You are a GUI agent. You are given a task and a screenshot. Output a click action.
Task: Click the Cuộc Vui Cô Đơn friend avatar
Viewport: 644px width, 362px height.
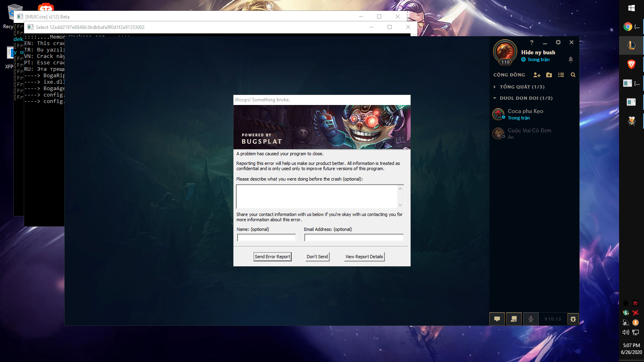point(498,133)
